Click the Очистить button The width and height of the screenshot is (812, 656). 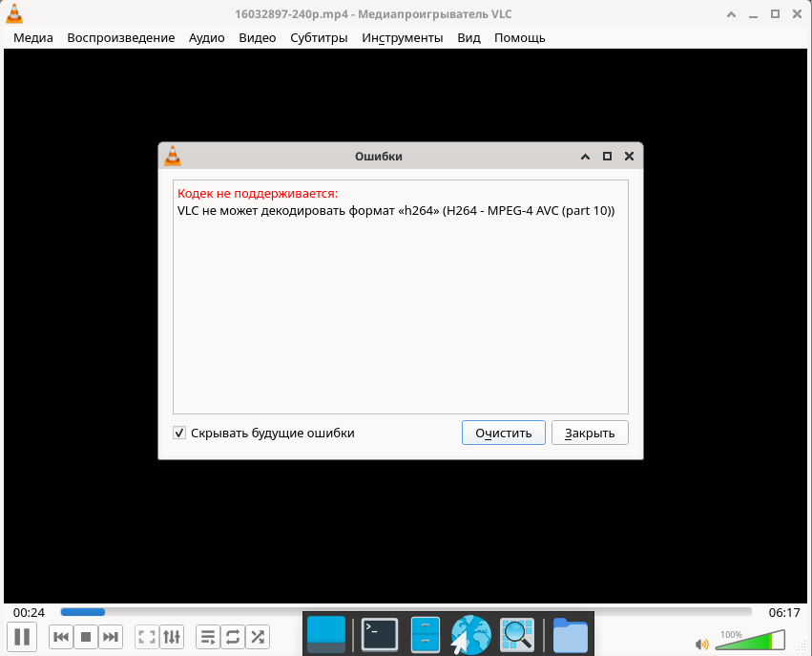click(x=504, y=433)
